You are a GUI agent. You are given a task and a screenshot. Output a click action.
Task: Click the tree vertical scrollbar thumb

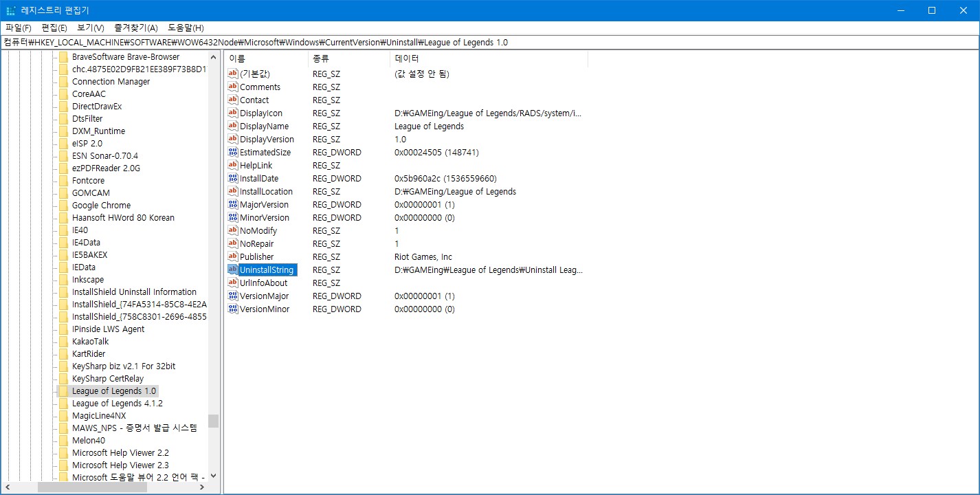pyautogui.click(x=213, y=421)
